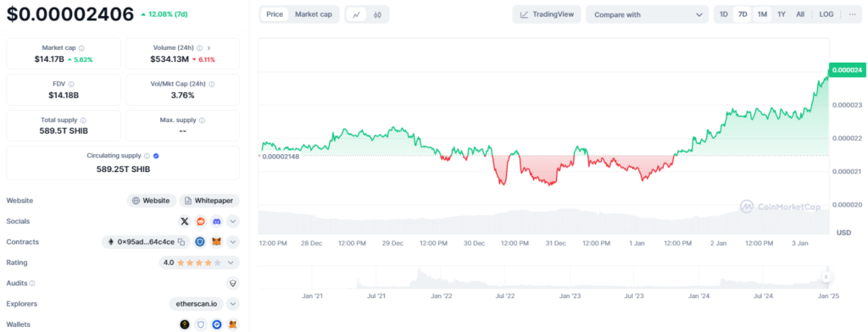
Task: Click the $14.17B market cap value
Action: click(x=49, y=59)
